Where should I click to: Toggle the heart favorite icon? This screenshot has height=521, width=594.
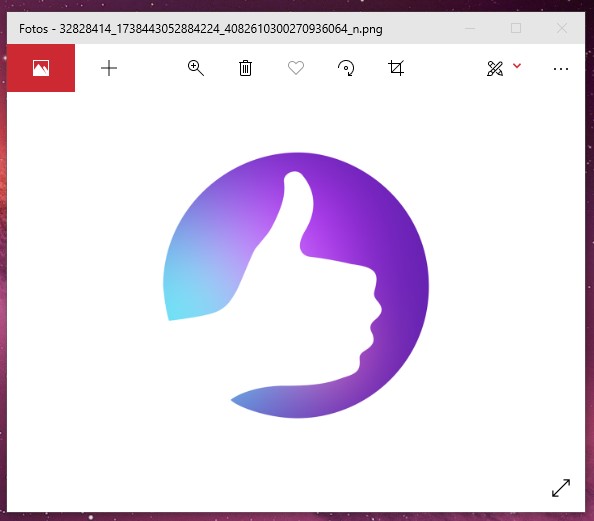296,68
